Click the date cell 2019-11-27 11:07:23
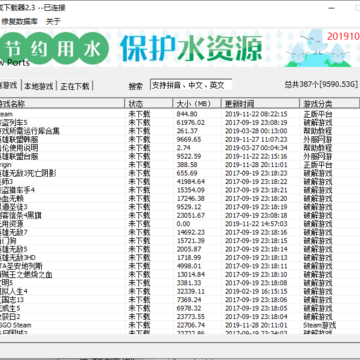This screenshot has height=360, width=360. coord(256,139)
